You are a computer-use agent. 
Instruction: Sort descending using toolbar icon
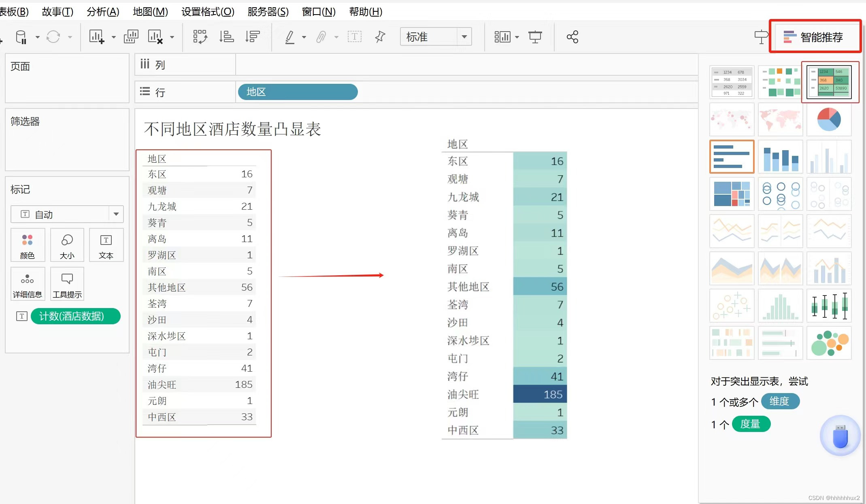[x=252, y=37]
